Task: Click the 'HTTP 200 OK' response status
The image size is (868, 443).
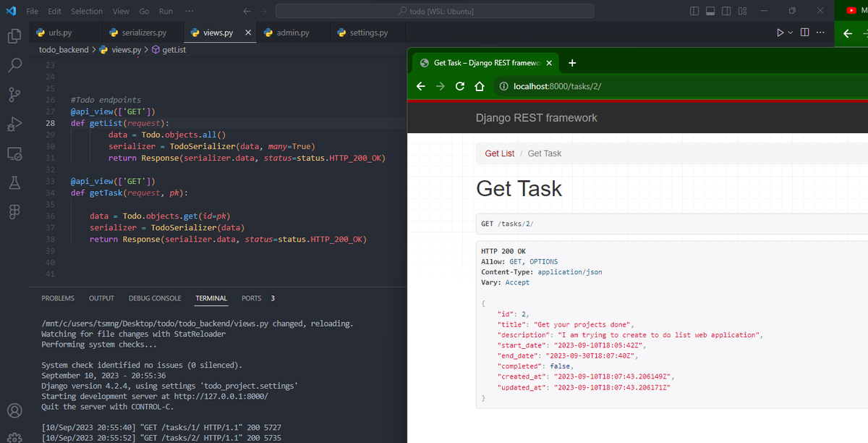Action: coord(503,251)
